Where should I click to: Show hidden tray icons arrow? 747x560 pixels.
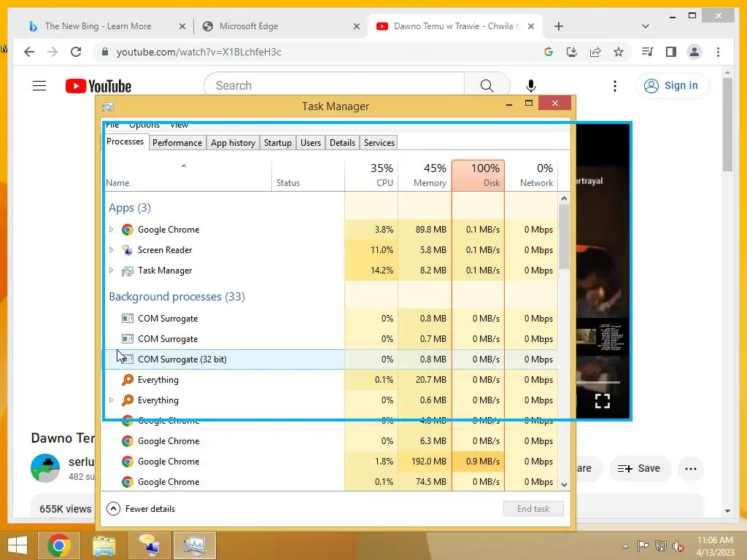click(625, 546)
